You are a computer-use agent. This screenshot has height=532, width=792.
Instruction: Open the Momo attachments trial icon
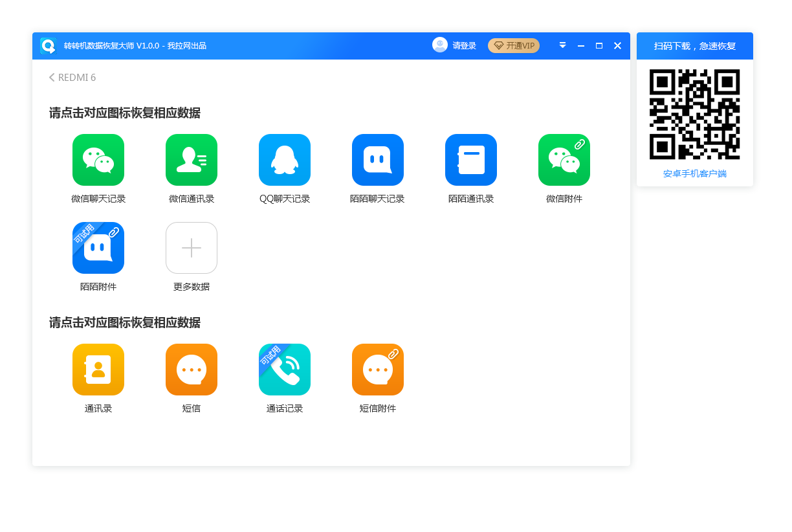98,248
